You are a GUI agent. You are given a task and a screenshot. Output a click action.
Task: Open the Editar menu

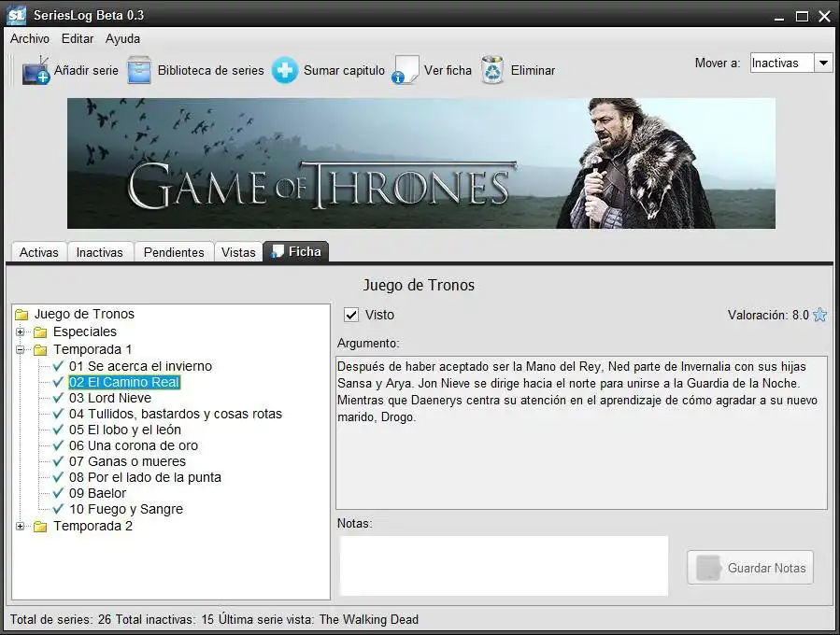point(78,38)
